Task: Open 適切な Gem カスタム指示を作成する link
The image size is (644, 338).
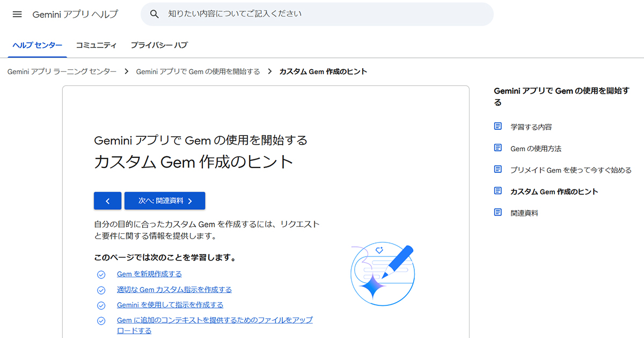Action: pyautogui.click(x=174, y=290)
